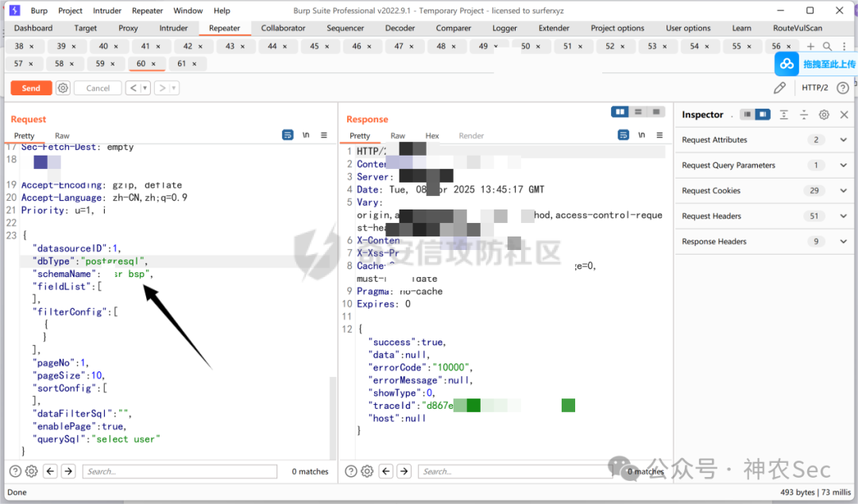
Task: Dock Inspector with the right layout icon
Action: [762, 114]
